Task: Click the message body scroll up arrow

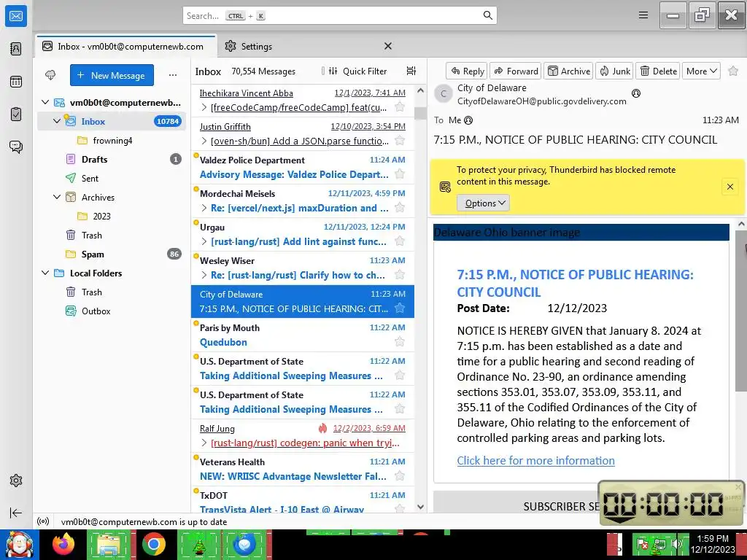Action: (x=741, y=224)
